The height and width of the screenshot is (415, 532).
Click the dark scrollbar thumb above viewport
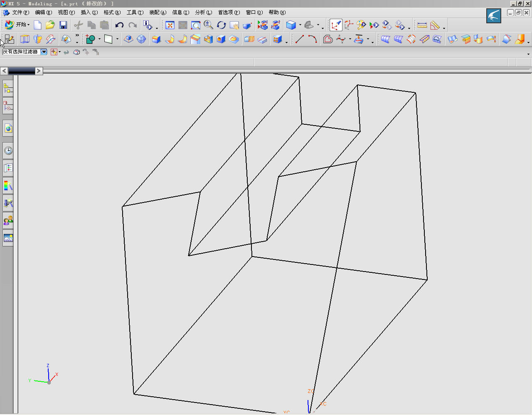tap(22, 71)
